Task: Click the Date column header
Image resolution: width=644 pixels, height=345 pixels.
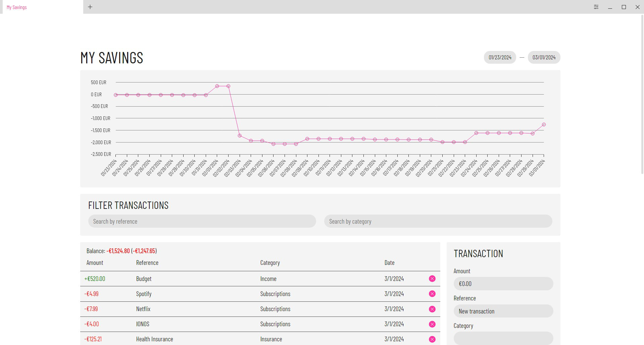Action: (389, 263)
